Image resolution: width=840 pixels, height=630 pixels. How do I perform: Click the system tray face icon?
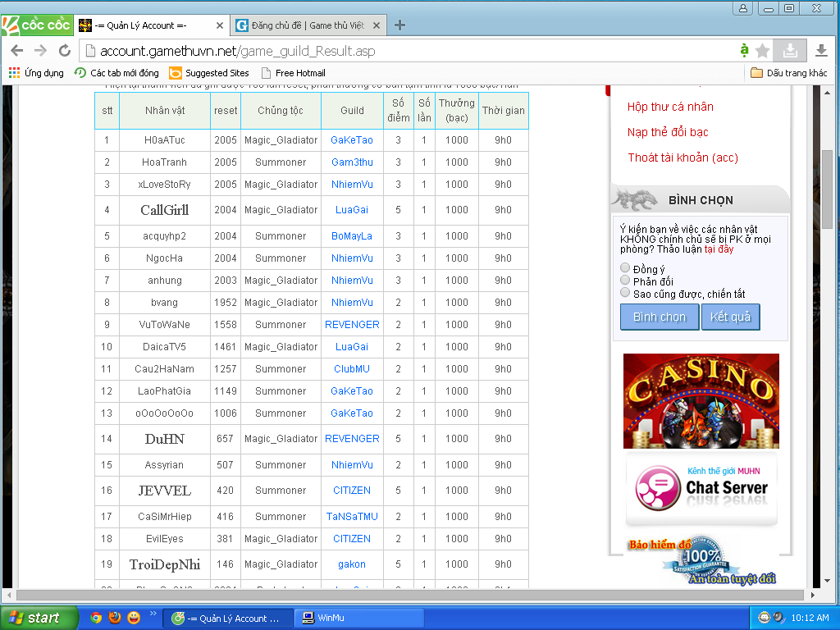pyautogui.click(x=765, y=618)
